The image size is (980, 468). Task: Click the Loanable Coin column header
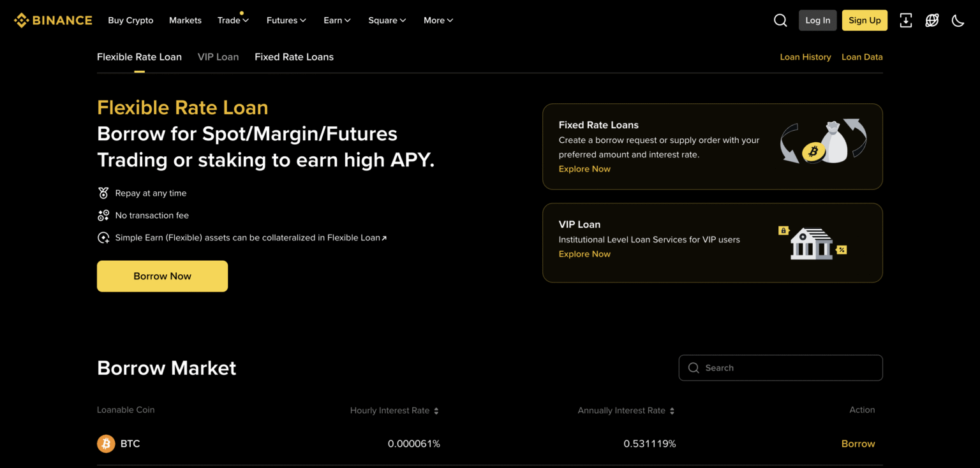click(126, 410)
